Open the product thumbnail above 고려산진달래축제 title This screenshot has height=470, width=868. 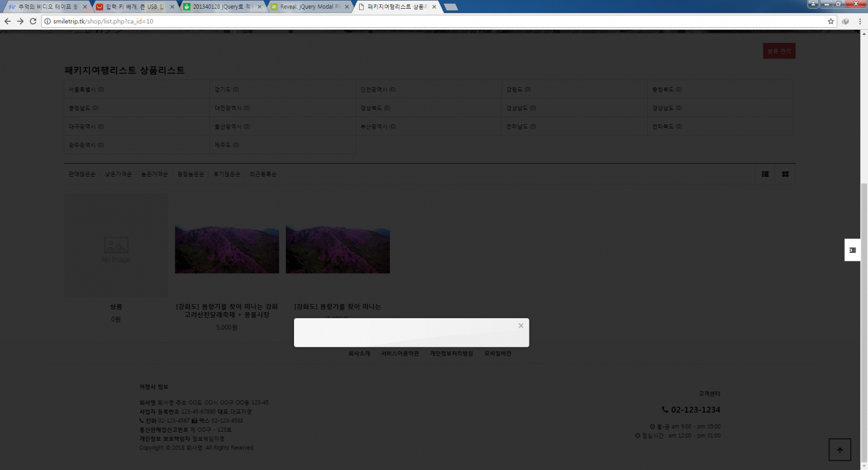(x=227, y=250)
